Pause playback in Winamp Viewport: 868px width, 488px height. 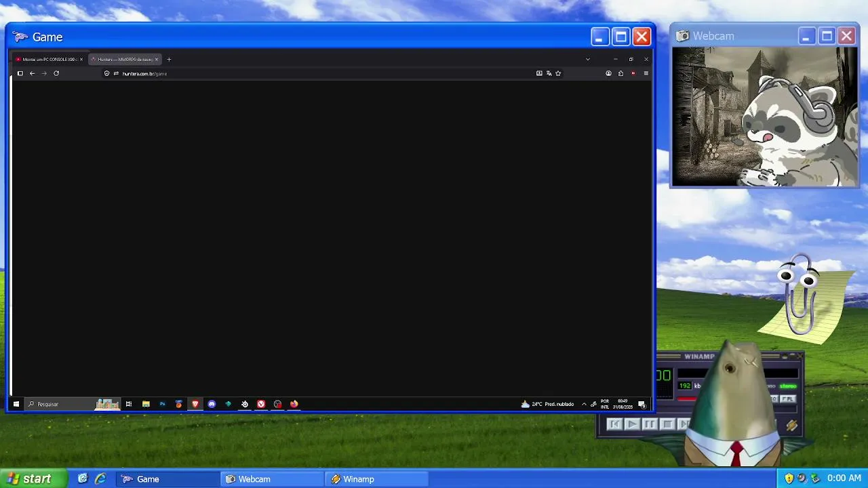click(649, 424)
